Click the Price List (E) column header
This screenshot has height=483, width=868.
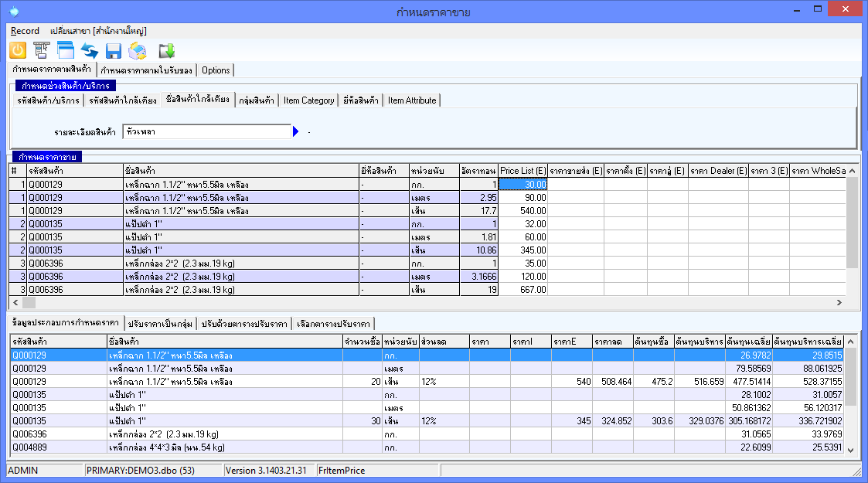pos(523,170)
